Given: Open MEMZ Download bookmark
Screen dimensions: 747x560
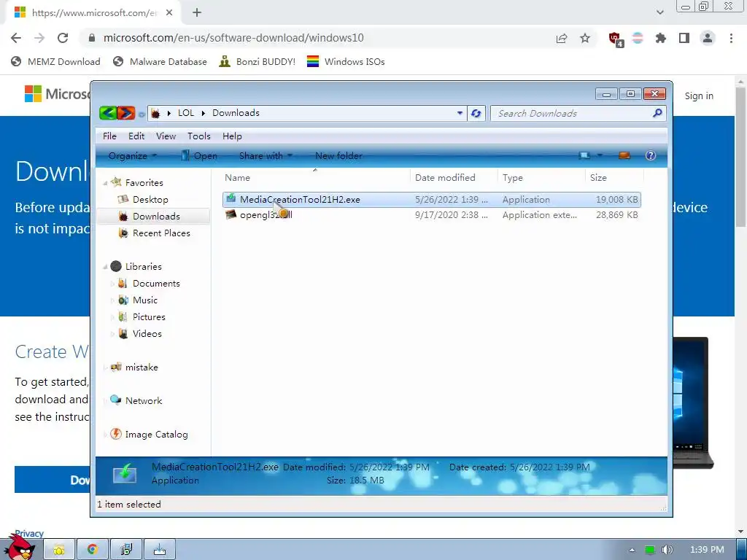Looking at the screenshot, I should tap(55, 61).
